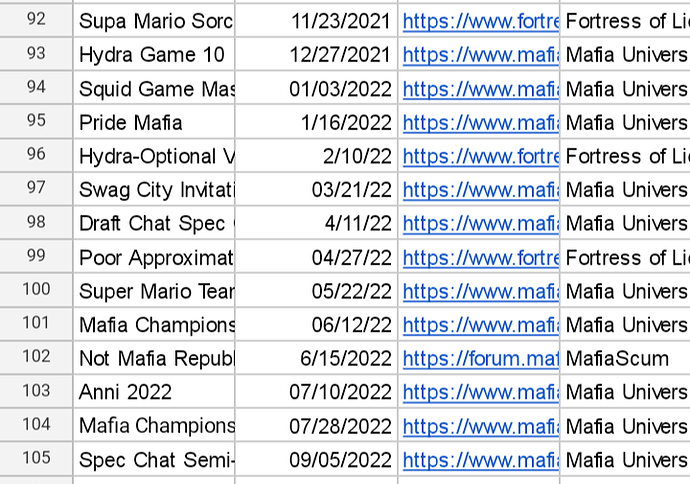Select the 12/27/2021 date cell
The height and width of the screenshot is (484, 690).
[x=316, y=55]
